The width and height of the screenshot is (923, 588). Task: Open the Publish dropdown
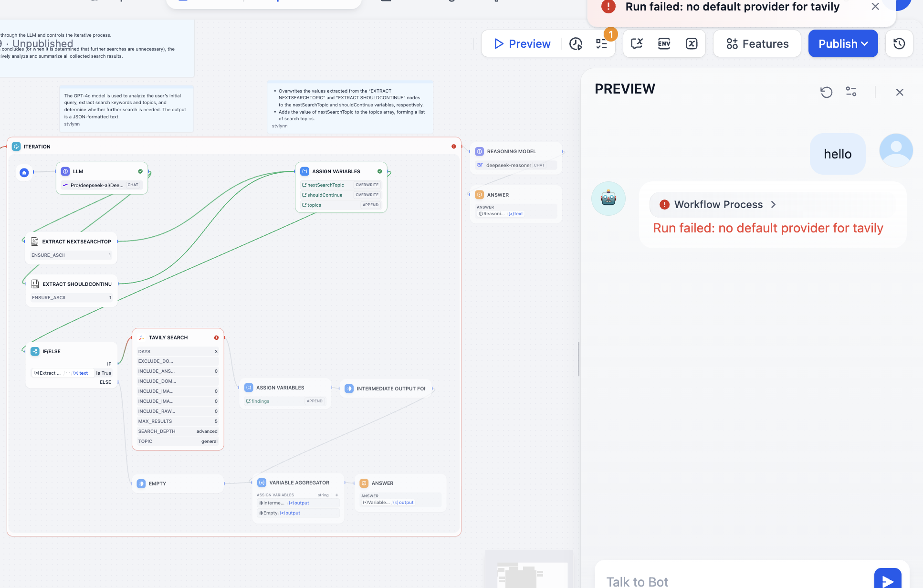(843, 44)
